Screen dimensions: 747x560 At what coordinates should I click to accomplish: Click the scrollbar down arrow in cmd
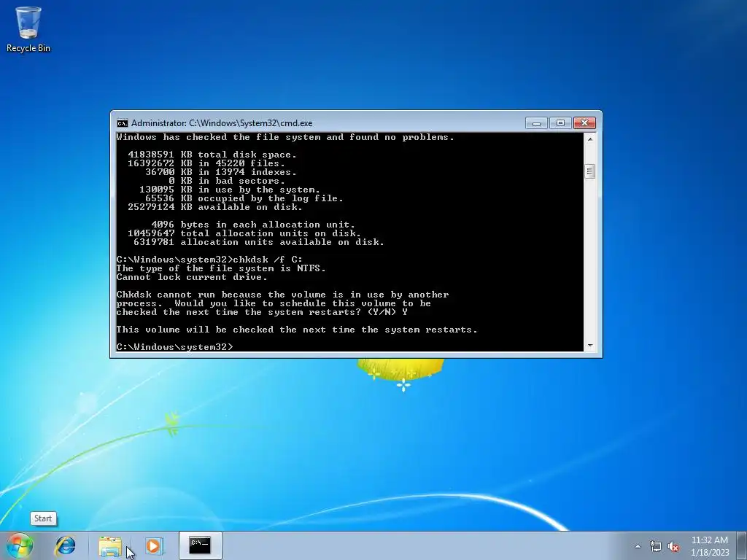589,346
